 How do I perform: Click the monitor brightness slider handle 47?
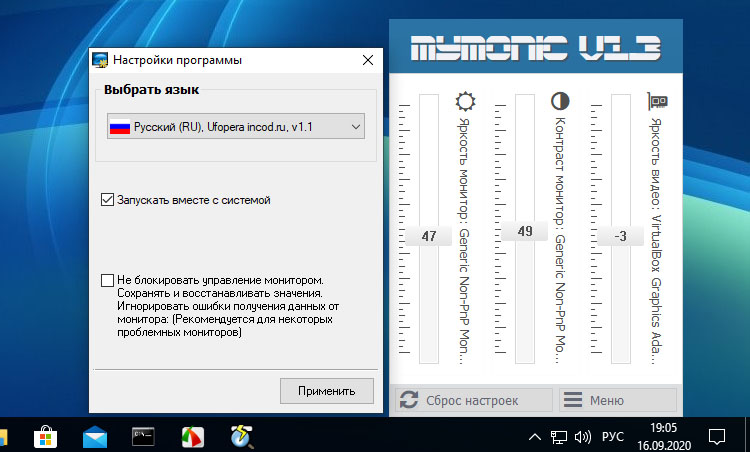[x=429, y=236]
